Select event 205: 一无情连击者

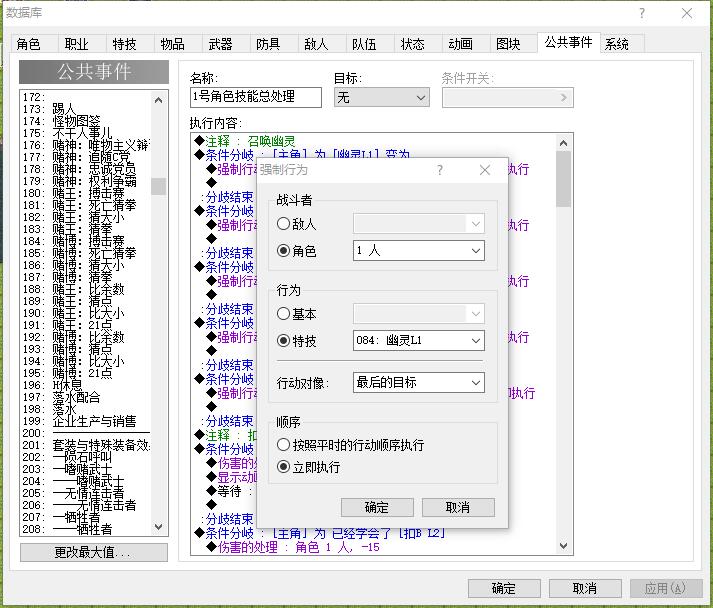click(x=86, y=493)
